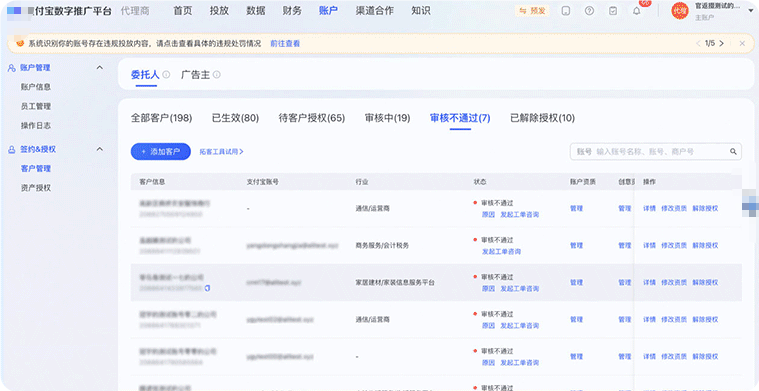This screenshot has width=759, height=391.
Task: Open the task checklist icon in header
Action: coord(613,11)
